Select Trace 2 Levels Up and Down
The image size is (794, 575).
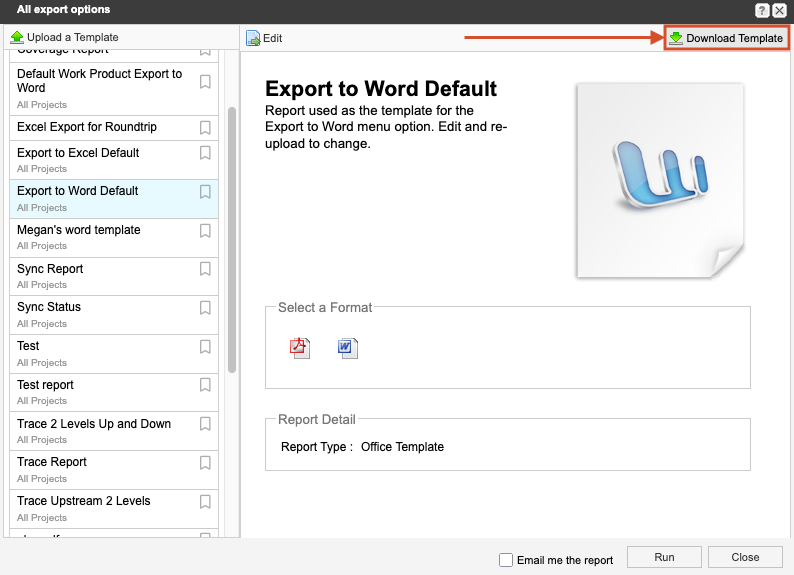pyautogui.click(x=94, y=424)
